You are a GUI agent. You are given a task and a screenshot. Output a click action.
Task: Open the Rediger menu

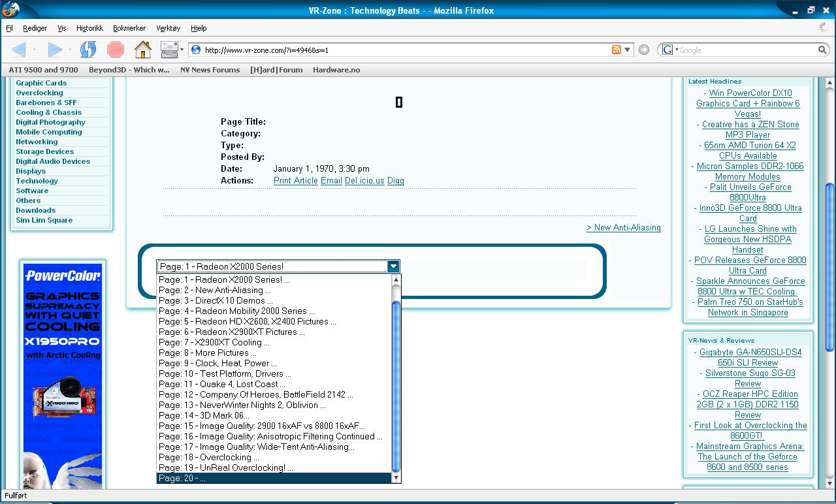click(x=35, y=28)
